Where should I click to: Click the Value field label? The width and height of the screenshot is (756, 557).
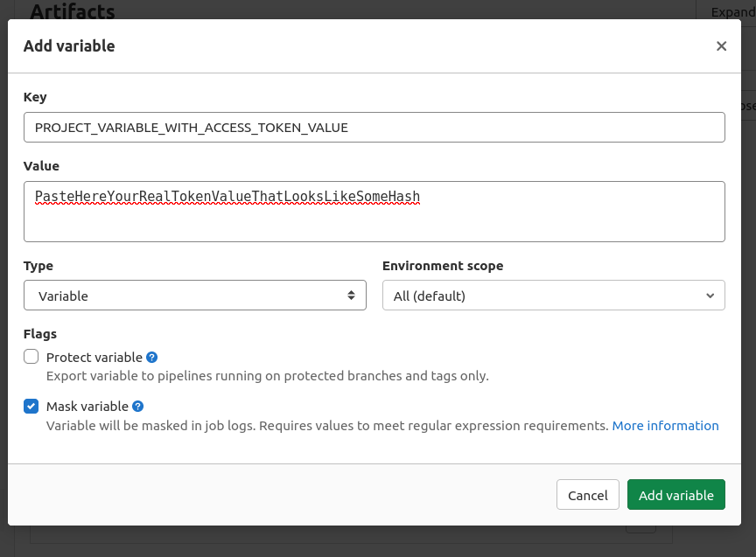41,166
